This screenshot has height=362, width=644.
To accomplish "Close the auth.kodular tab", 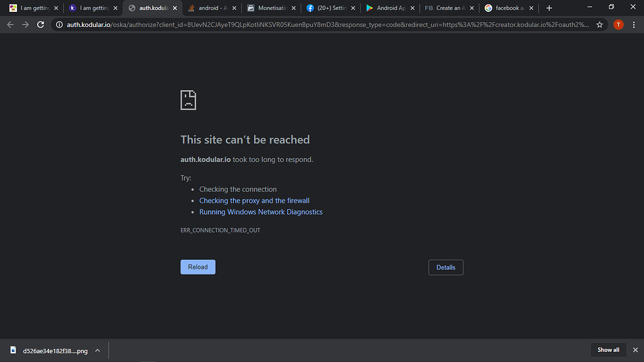I will click(x=175, y=8).
